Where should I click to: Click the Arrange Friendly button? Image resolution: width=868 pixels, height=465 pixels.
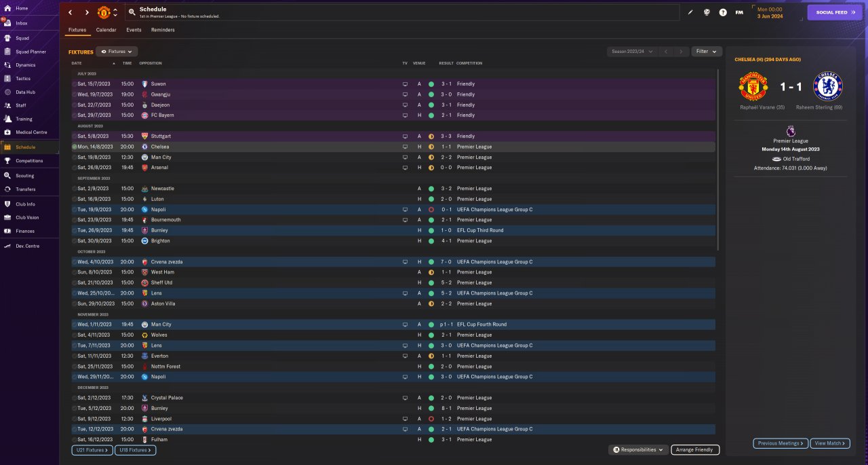tap(695, 449)
